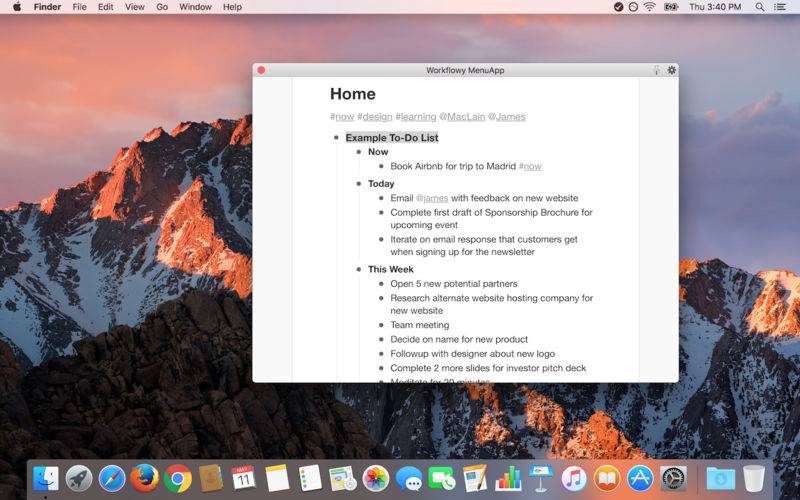The width and height of the screenshot is (800, 500).
Task: Click @James tag under Home title
Action: 507,117
